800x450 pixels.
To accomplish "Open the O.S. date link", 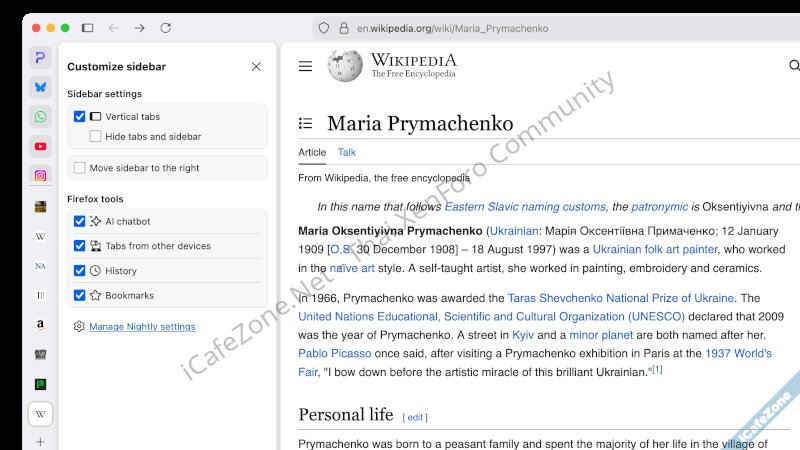I will [341, 249].
